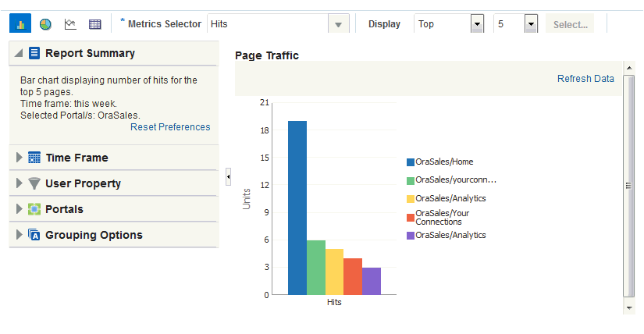Click the Select... button
This screenshot has height=334, width=644.
click(x=570, y=24)
